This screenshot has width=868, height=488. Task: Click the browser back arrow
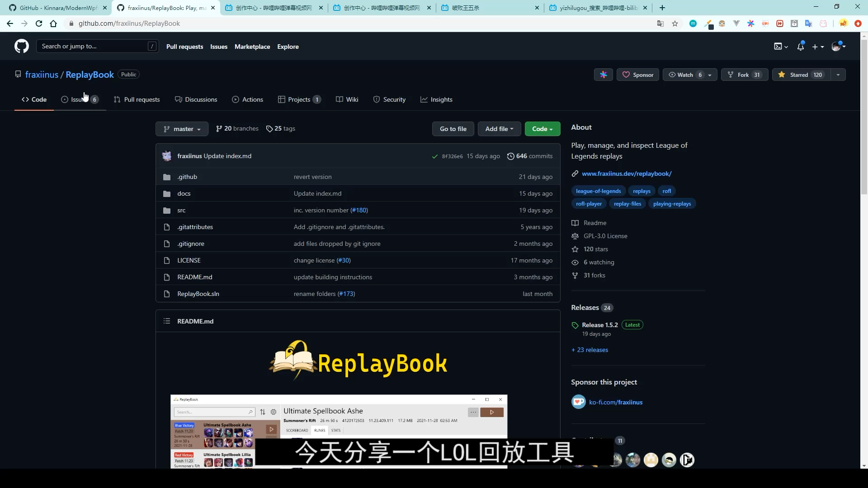10,23
